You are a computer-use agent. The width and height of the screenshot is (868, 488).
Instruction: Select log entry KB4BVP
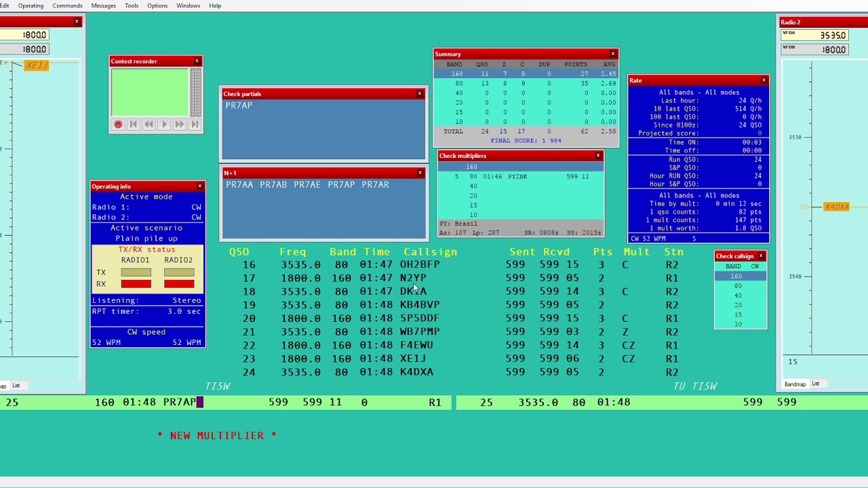pyautogui.click(x=420, y=305)
